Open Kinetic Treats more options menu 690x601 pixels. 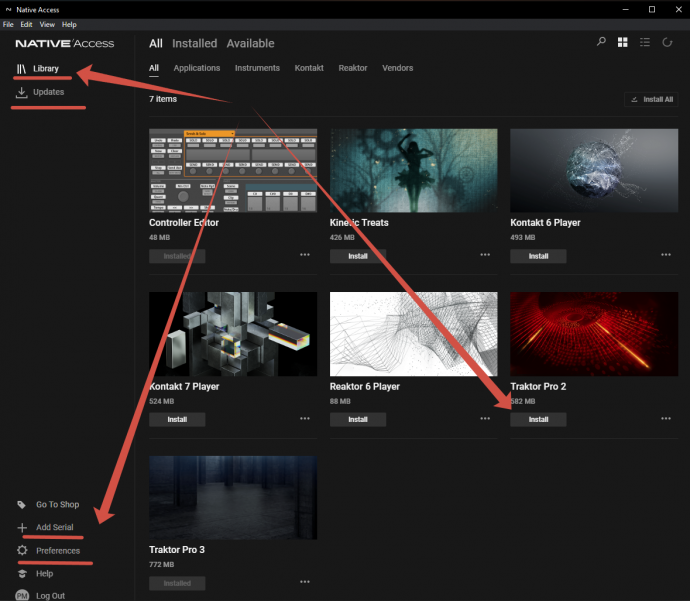(485, 255)
